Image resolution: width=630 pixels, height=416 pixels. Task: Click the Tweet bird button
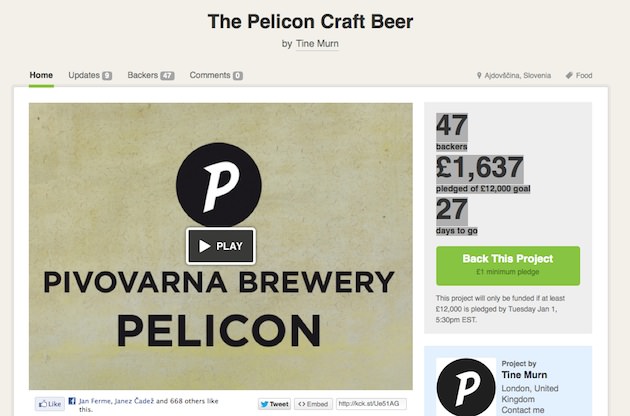point(274,404)
